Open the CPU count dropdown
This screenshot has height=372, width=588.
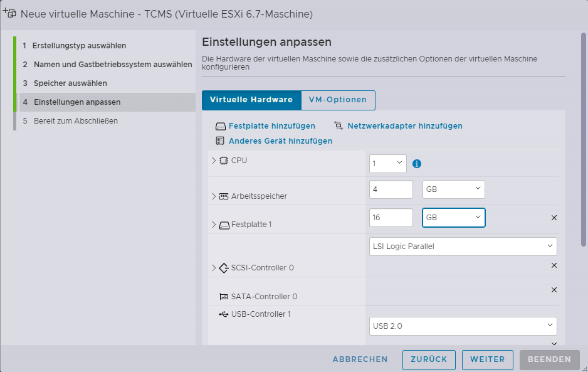[x=387, y=164]
